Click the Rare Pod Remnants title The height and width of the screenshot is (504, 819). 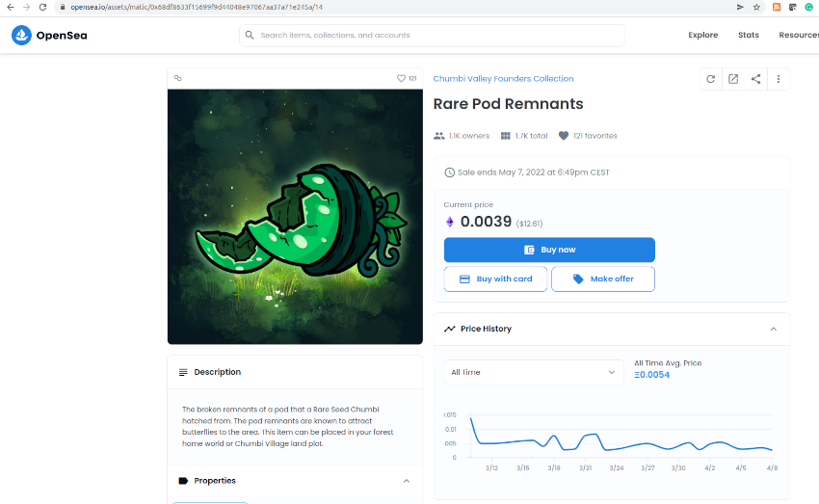click(508, 104)
